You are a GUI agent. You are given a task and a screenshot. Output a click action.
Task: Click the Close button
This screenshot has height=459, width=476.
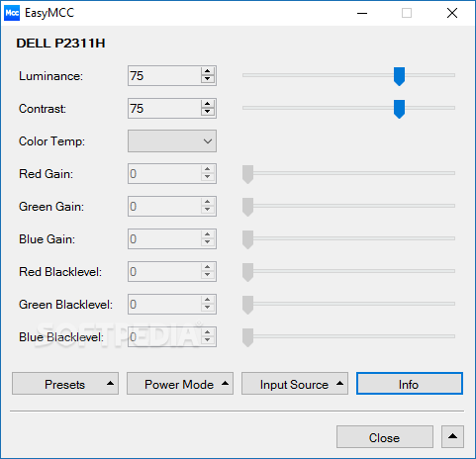click(385, 436)
